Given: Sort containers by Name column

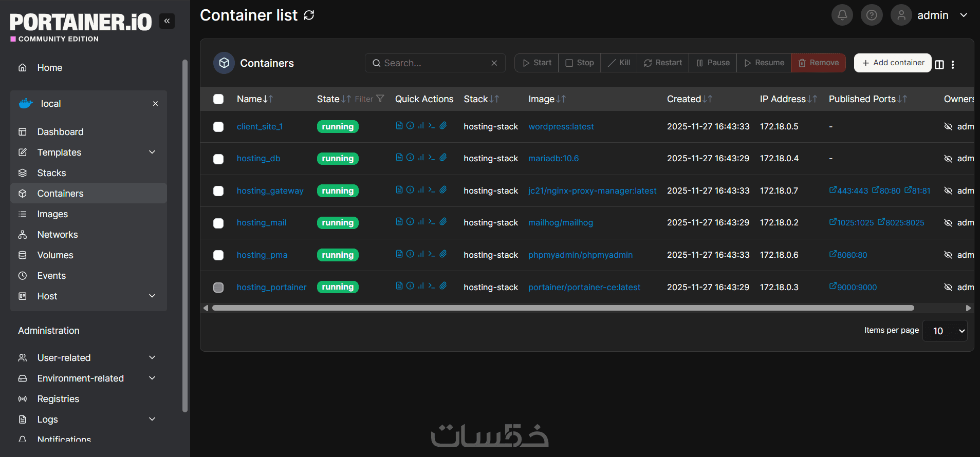Looking at the screenshot, I should (255, 99).
